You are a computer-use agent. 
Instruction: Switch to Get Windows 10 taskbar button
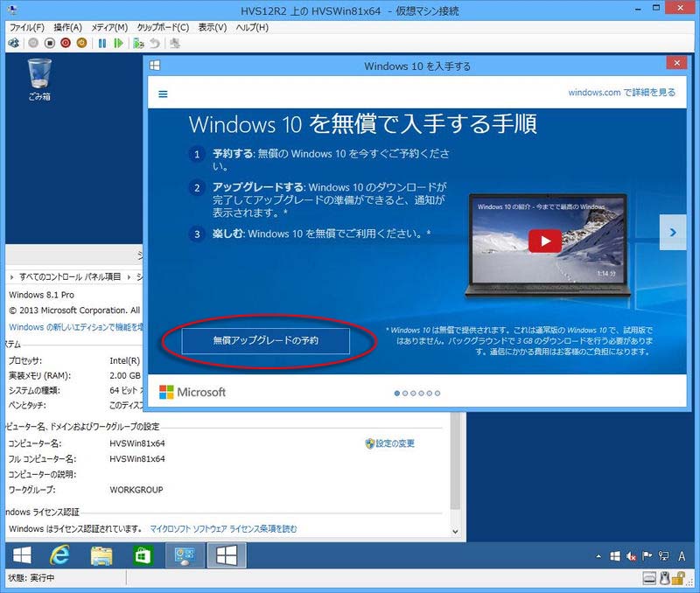[x=227, y=555]
